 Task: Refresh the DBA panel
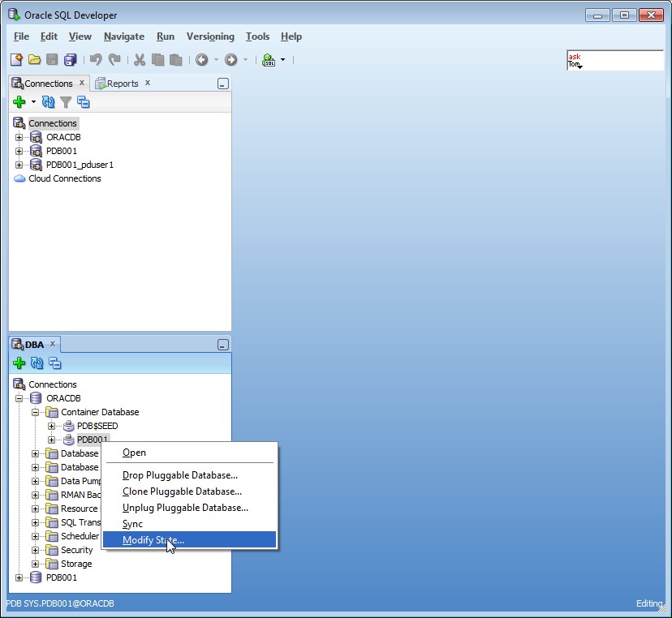(37, 363)
